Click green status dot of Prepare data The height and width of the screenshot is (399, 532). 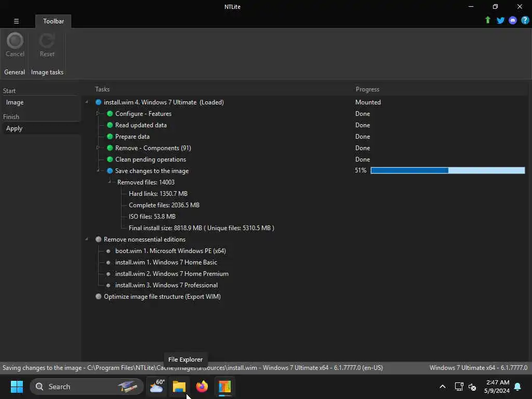(110, 137)
